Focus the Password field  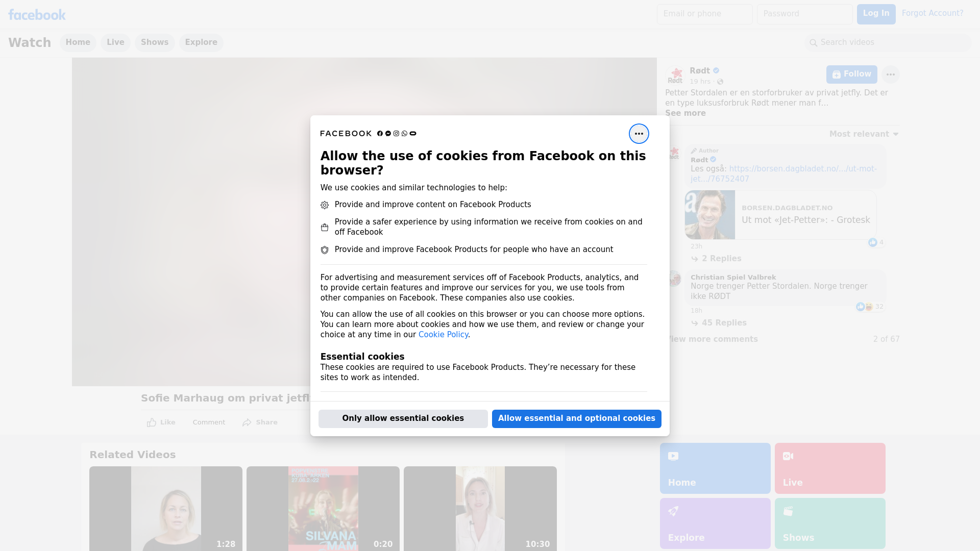[804, 14]
